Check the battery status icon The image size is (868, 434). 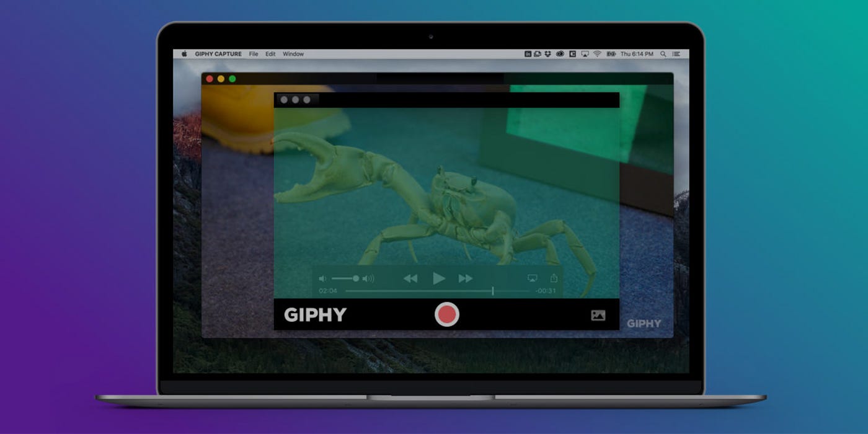611,54
